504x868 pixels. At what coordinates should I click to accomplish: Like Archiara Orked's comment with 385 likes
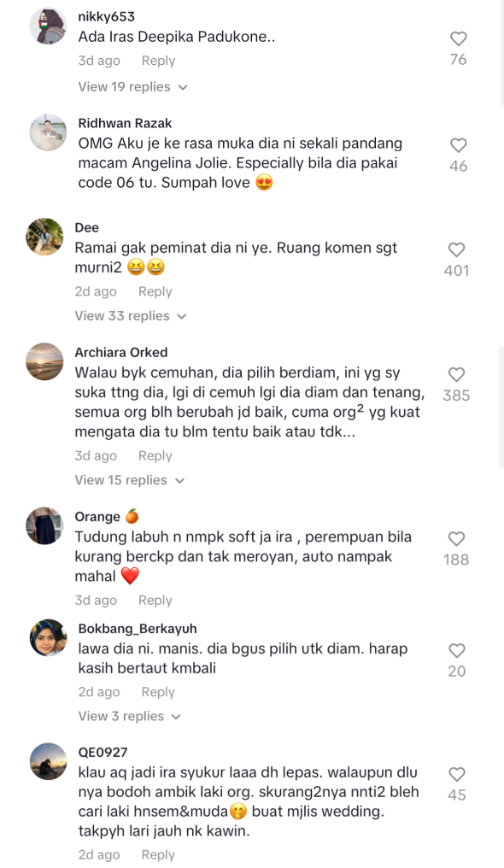pyautogui.click(x=456, y=375)
